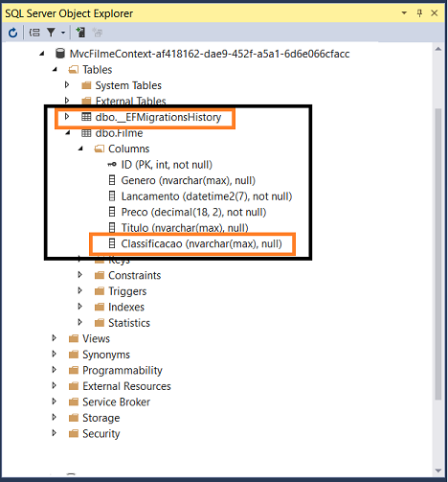Collapse the Columns folder node

point(80,149)
